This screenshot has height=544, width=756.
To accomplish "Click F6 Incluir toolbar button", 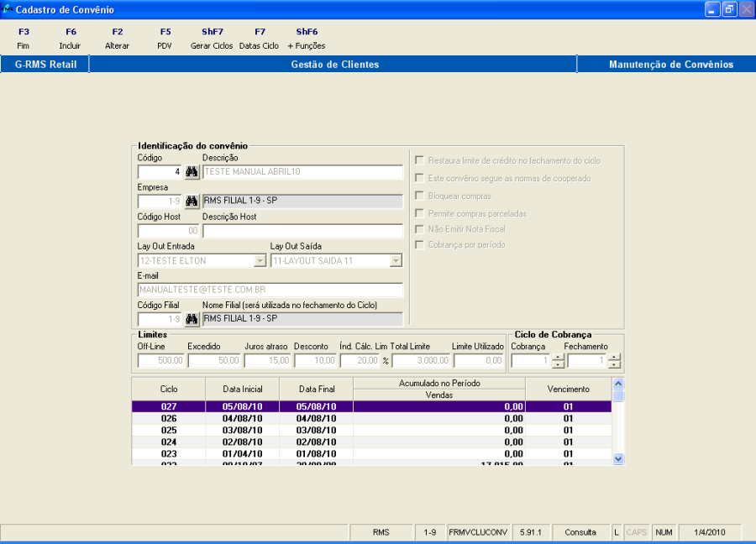I will click(71, 39).
